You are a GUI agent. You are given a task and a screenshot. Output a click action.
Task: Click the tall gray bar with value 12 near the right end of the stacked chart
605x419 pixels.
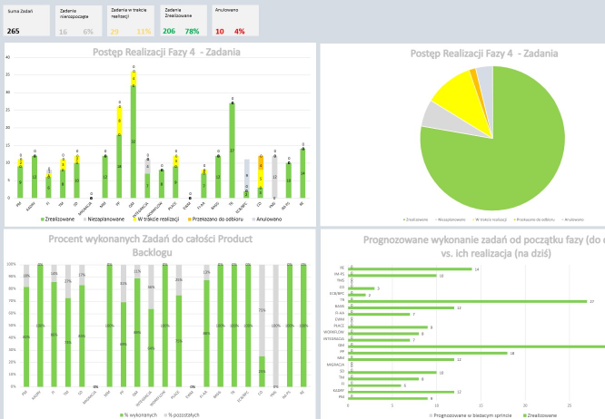point(275,177)
